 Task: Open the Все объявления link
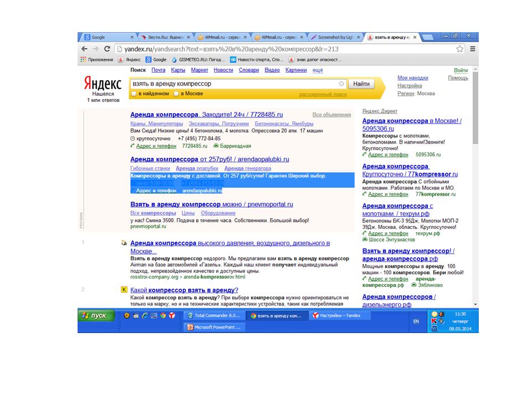pyautogui.click(x=331, y=115)
